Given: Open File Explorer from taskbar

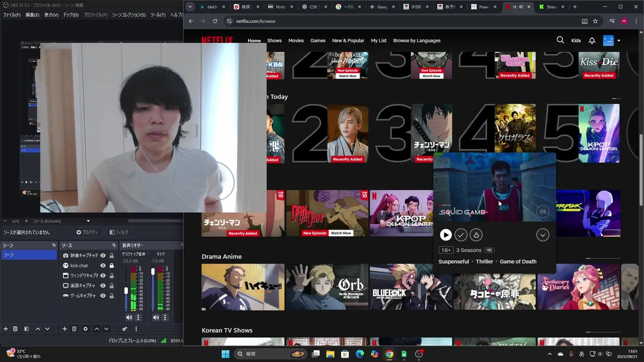Looking at the screenshot, I should click(330, 354).
